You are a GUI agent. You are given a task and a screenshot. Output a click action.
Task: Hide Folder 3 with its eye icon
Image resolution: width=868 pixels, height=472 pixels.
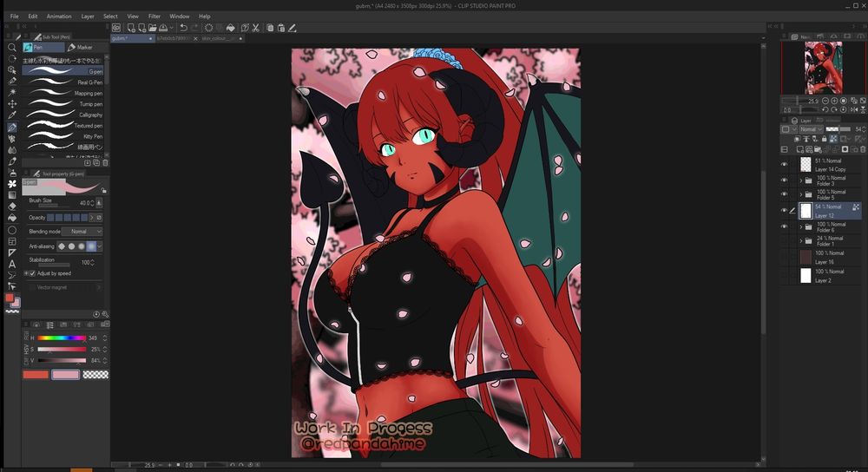pyautogui.click(x=784, y=180)
